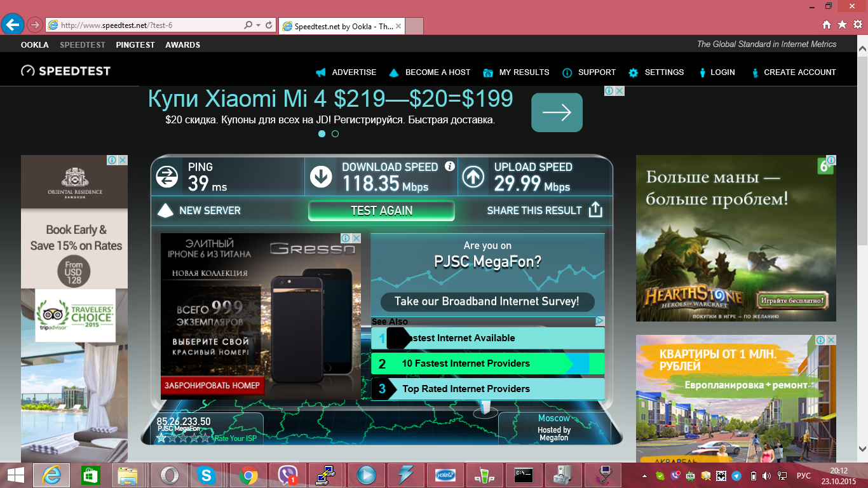Open Fastest Internet Available link
Viewport: 868px width, 488px height.
tap(488, 338)
